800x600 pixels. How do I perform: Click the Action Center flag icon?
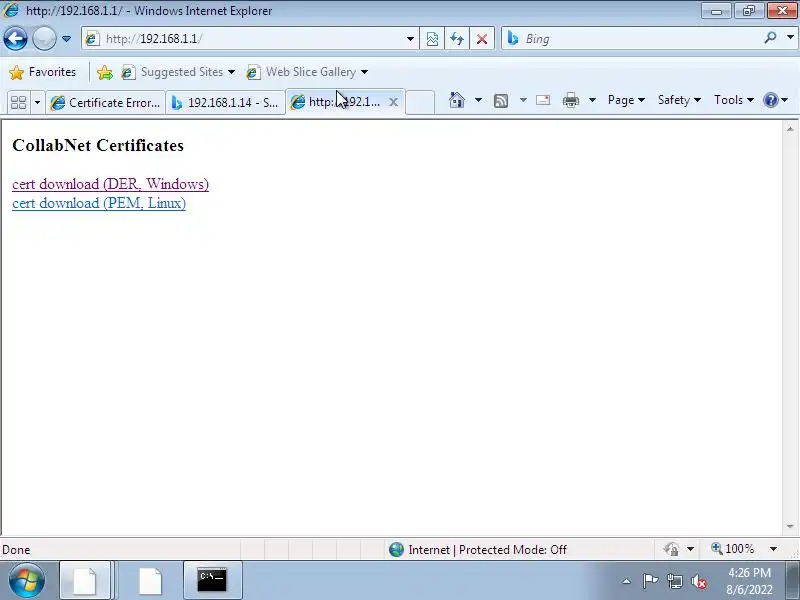click(651, 581)
